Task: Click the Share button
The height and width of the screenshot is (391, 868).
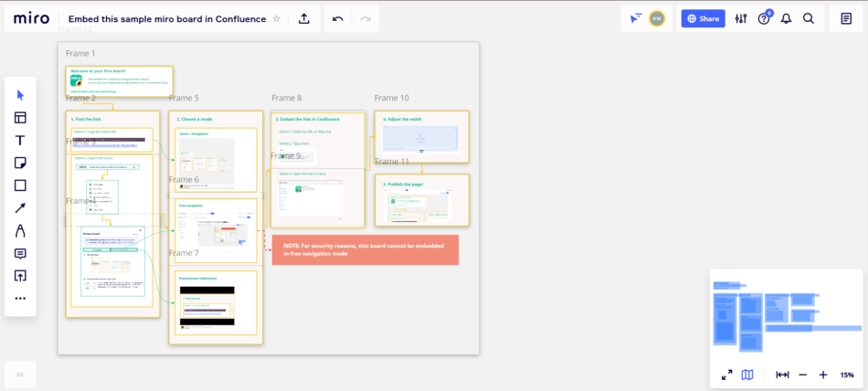Action: coord(703,18)
